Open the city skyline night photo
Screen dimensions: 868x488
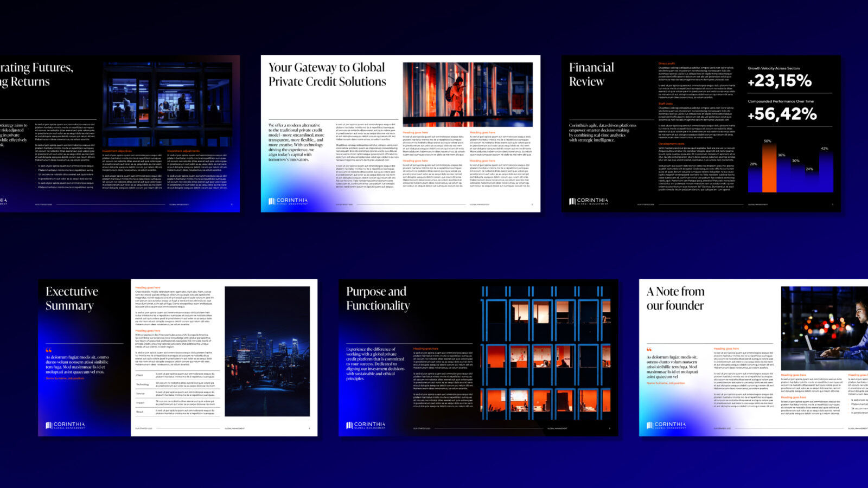tap(267, 351)
